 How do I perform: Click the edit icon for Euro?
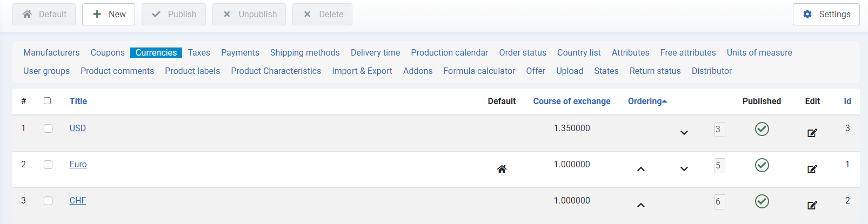click(812, 169)
